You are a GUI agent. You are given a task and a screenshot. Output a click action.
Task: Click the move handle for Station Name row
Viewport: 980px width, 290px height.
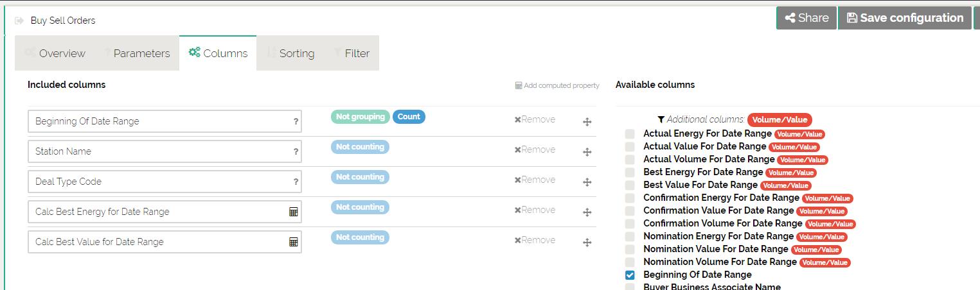(587, 152)
